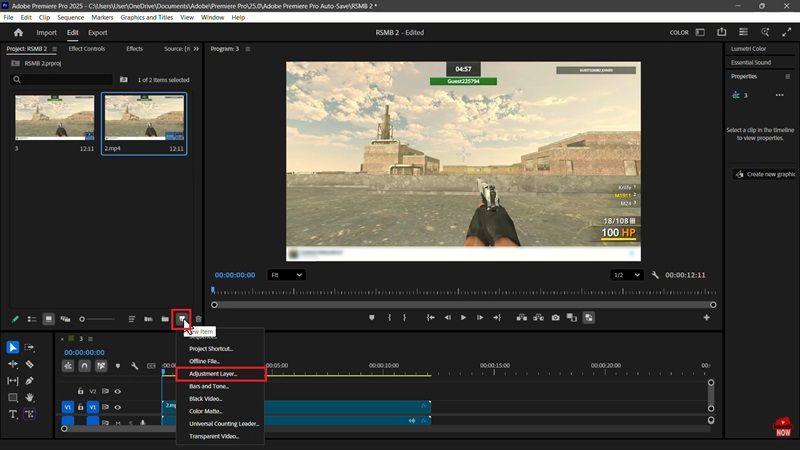Switch Project panel to icon view
Screen dimensions: 800x450
point(48,319)
